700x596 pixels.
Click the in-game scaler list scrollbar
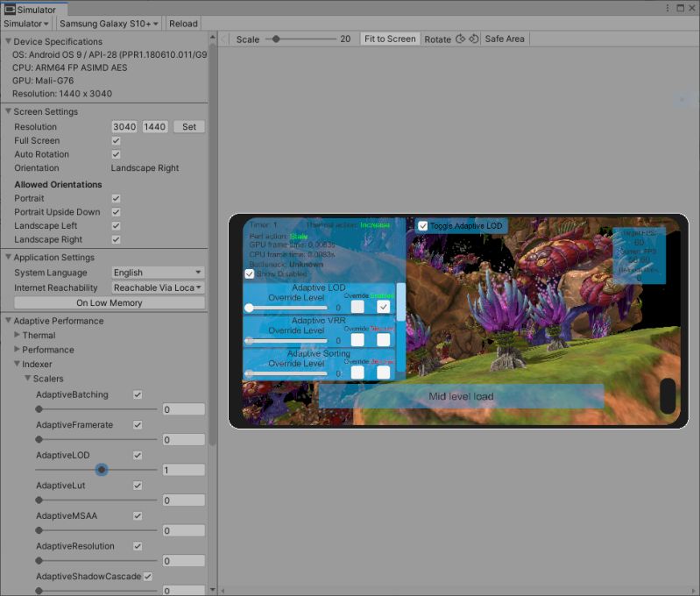(401, 302)
